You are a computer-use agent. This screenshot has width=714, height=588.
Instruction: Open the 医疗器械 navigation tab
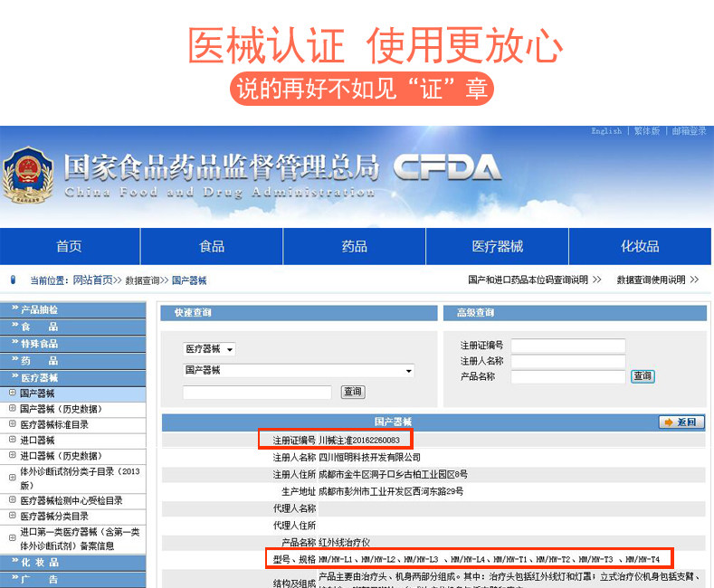(497, 246)
